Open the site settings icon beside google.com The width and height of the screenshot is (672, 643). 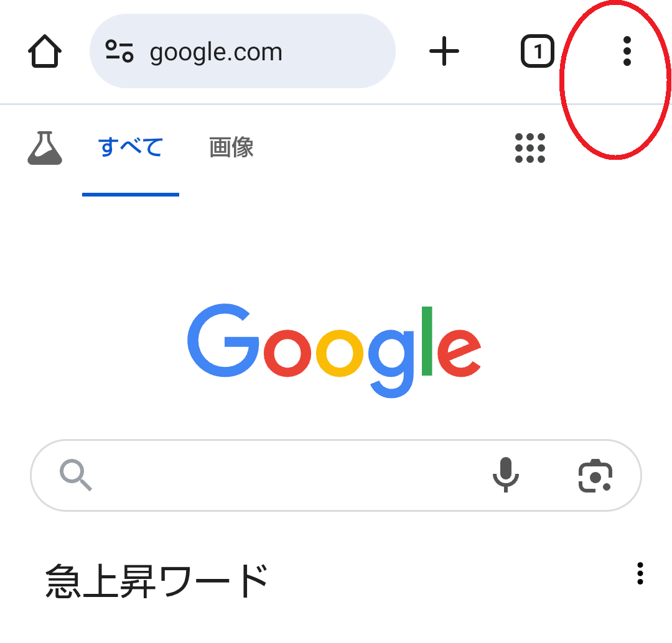[x=119, y=52]
